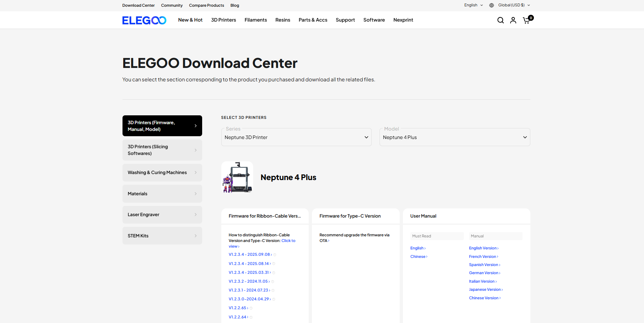
Task: Select 3D Printers (Slicing Softwares) category
Action: point(162,150)
